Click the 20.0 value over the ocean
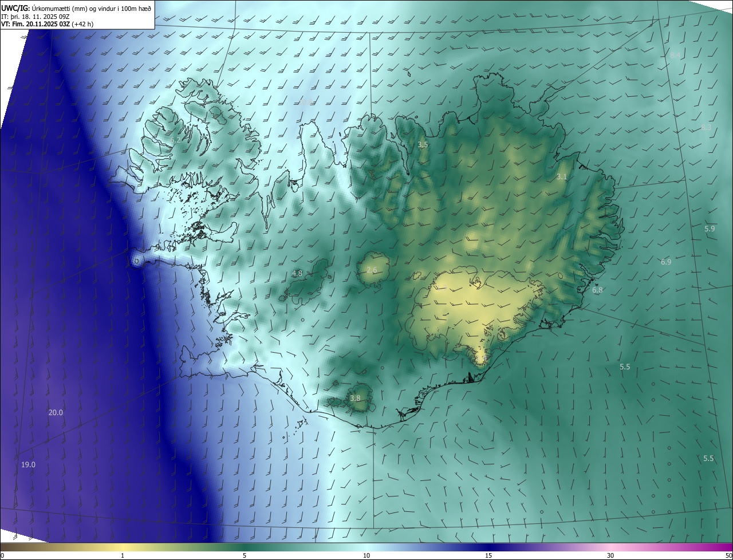Image resolution: width=733 pixels, height=560 pixels. pos(56,412)
